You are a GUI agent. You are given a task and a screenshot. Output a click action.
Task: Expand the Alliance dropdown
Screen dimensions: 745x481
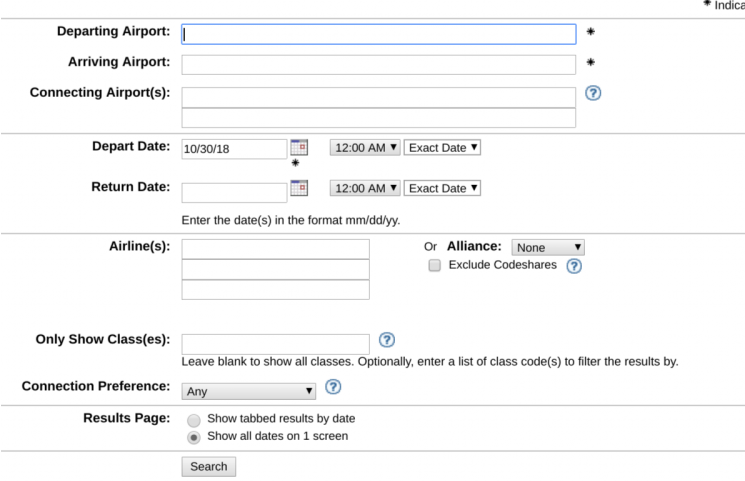point(547,247)
